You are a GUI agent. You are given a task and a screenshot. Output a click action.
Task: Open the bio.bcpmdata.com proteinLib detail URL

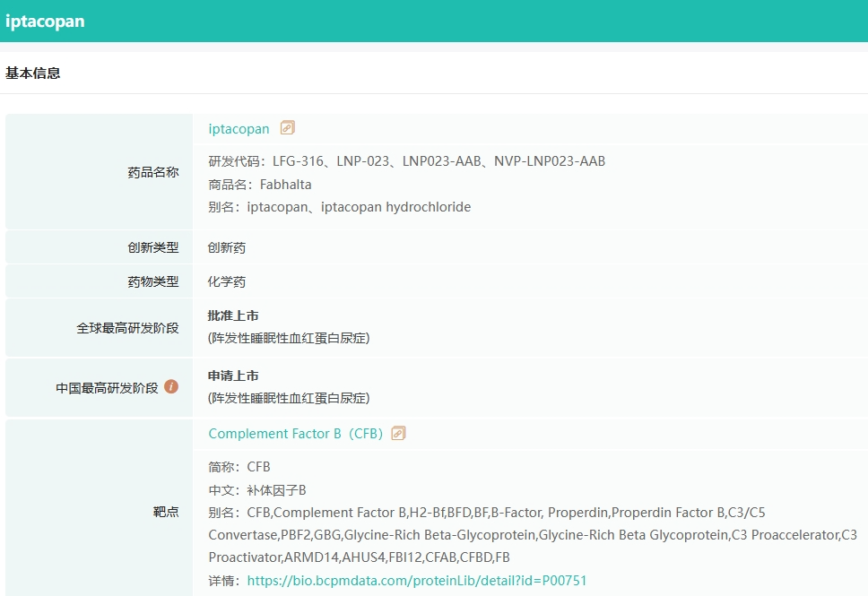point(416,581)
